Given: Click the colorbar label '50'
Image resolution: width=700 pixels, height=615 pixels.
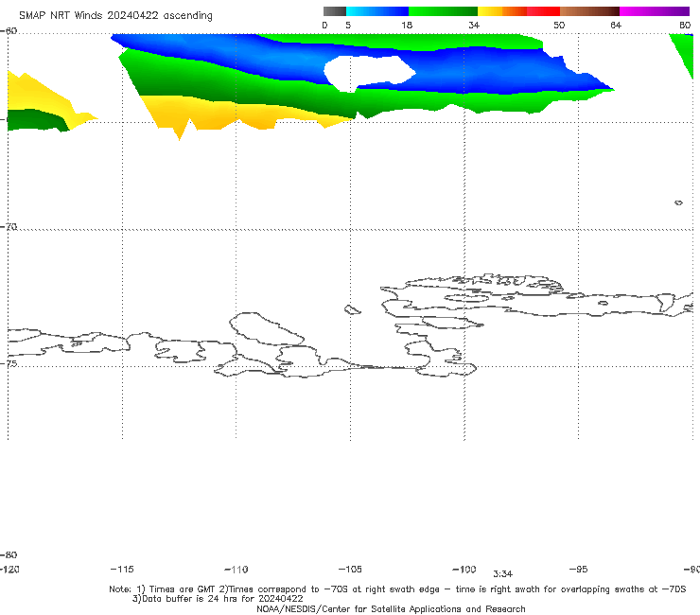Looking at the screenshot, I should (559, 25).
